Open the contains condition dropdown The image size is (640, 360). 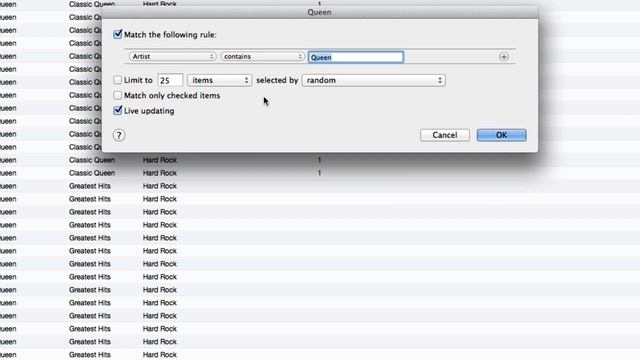tap(262, 56)
